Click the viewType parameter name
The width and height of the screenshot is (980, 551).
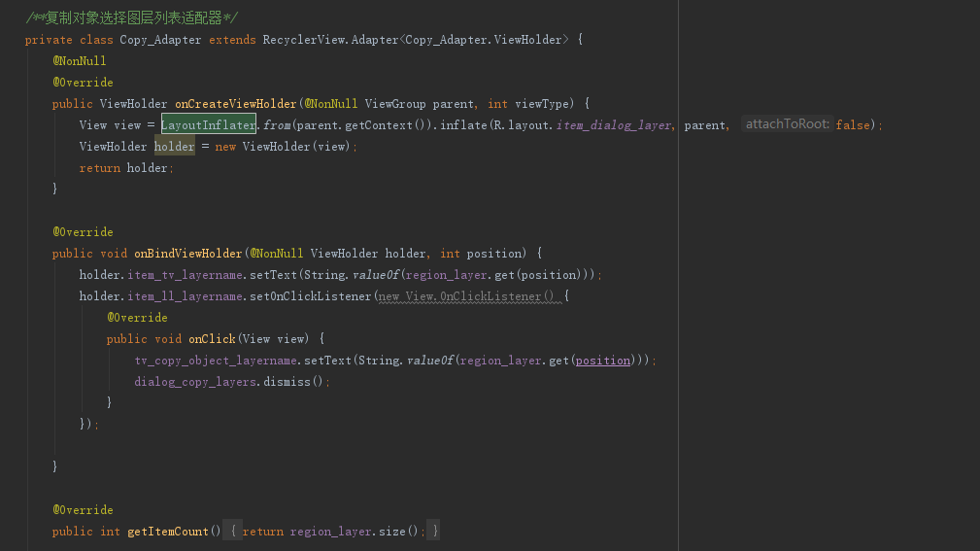click(x=542, y=104)
